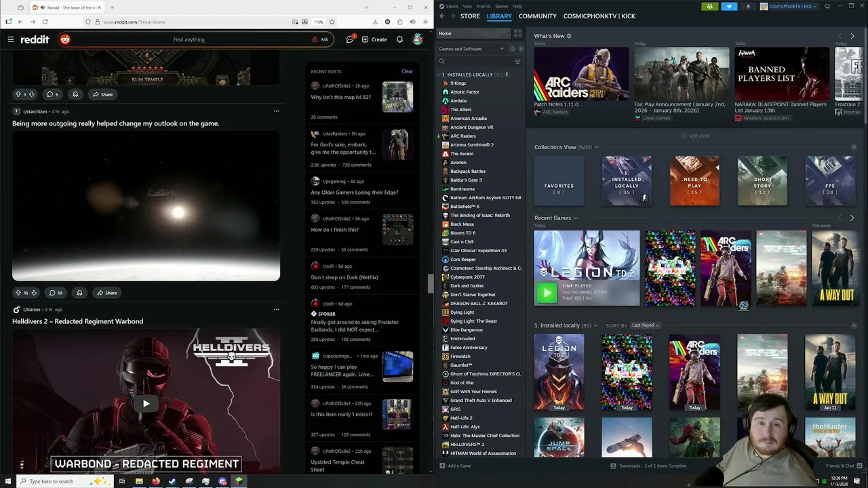Downvote the post with 15 votes

pyautogui.click(x=34, y=293)
